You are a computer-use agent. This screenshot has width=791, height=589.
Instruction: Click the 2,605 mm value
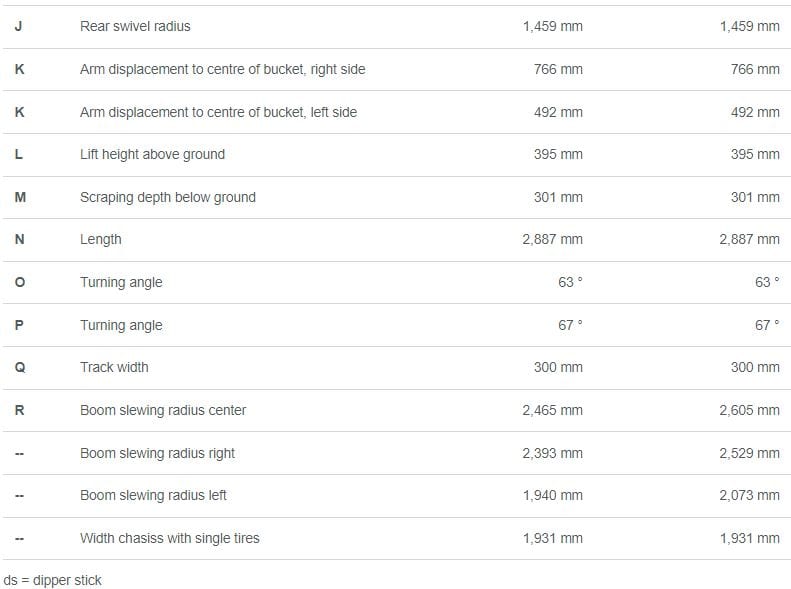750,410
